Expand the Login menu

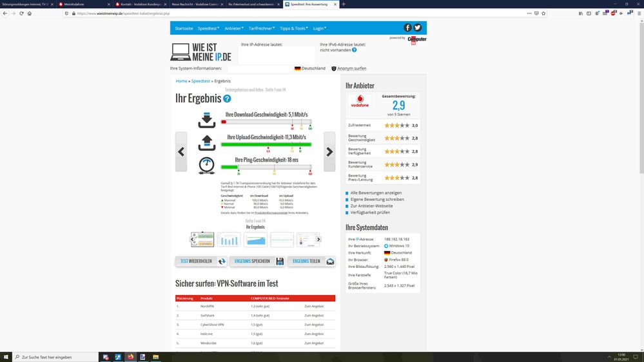coord(320,28)
